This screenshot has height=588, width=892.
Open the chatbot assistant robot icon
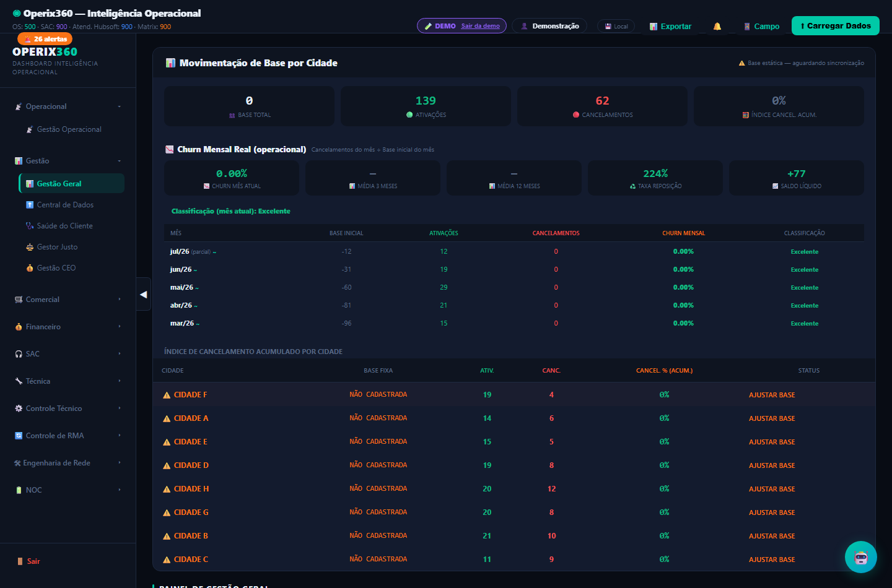(x=861, y=557)
